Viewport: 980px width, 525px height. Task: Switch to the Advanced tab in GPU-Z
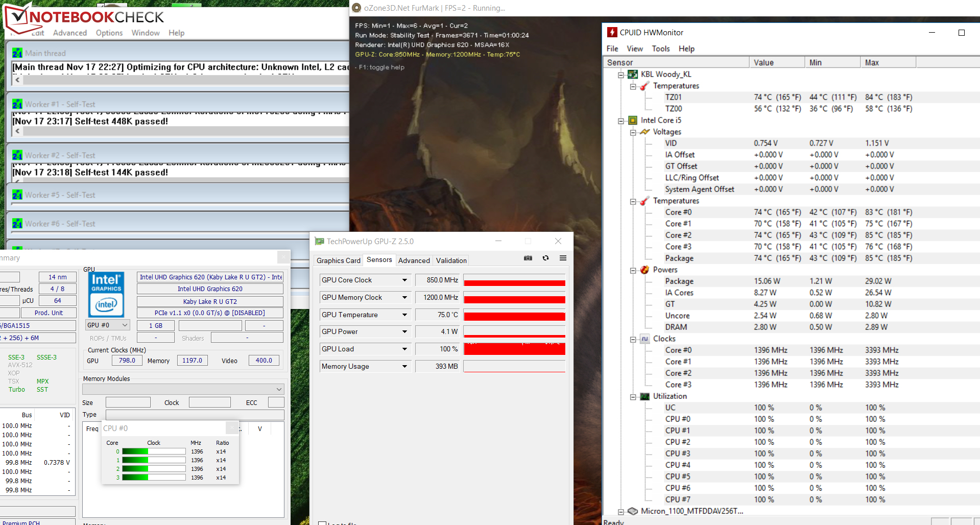coord(414,260)
